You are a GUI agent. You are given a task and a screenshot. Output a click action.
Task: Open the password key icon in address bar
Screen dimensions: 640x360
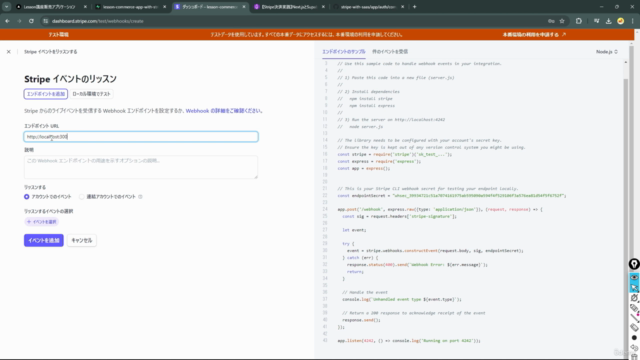(551, 21)
